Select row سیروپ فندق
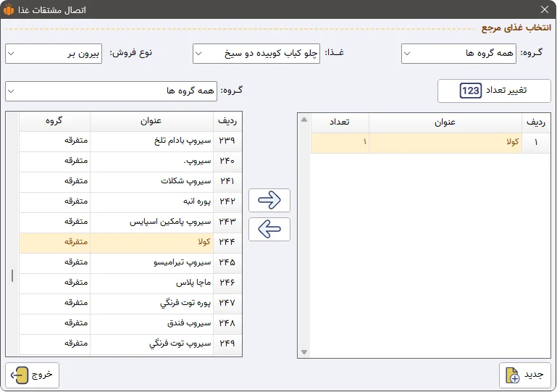Image resolution: width=557 pixels, height=392 pixels. pos(130,323)
